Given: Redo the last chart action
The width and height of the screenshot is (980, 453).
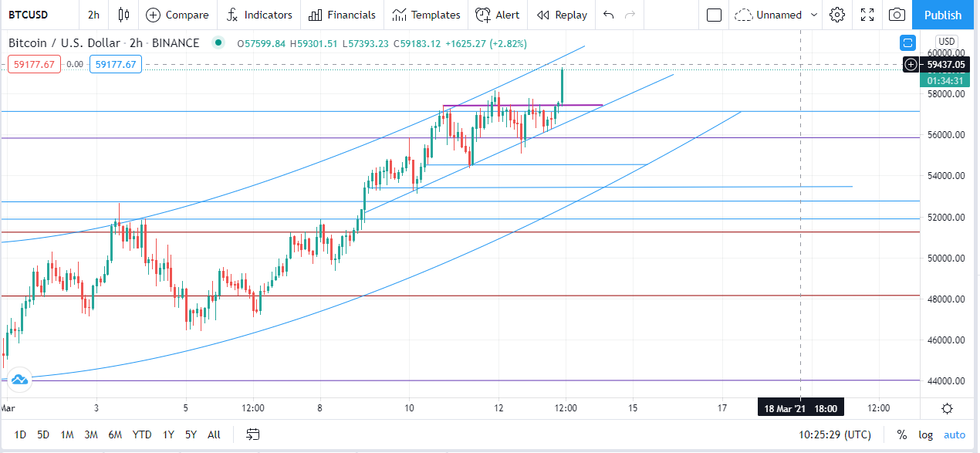Looking at the screenshot, I should (x=630, y=15).
